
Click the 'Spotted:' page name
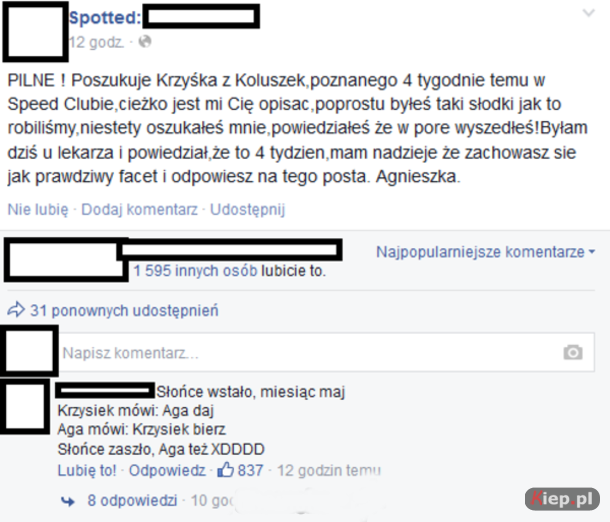pos(105,18)
